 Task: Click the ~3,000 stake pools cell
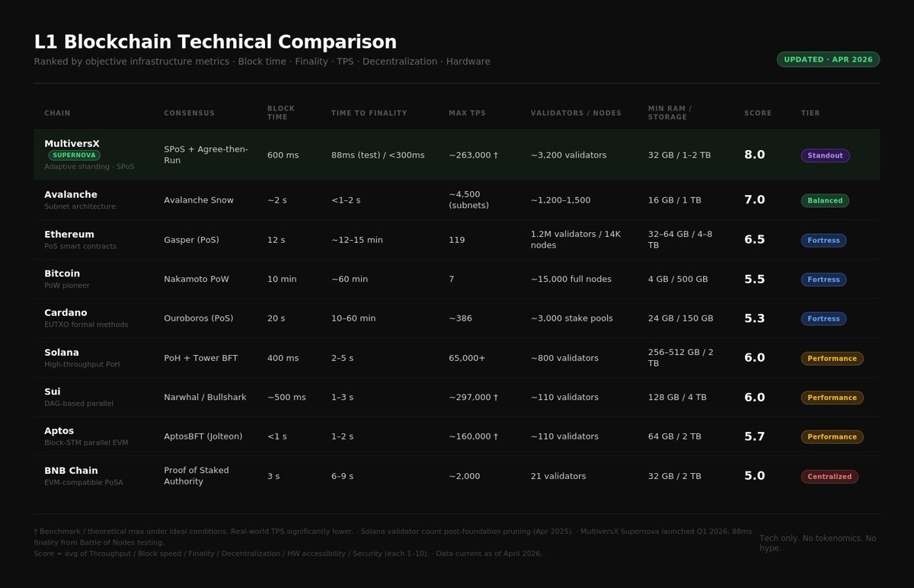(x=574, y=318)
